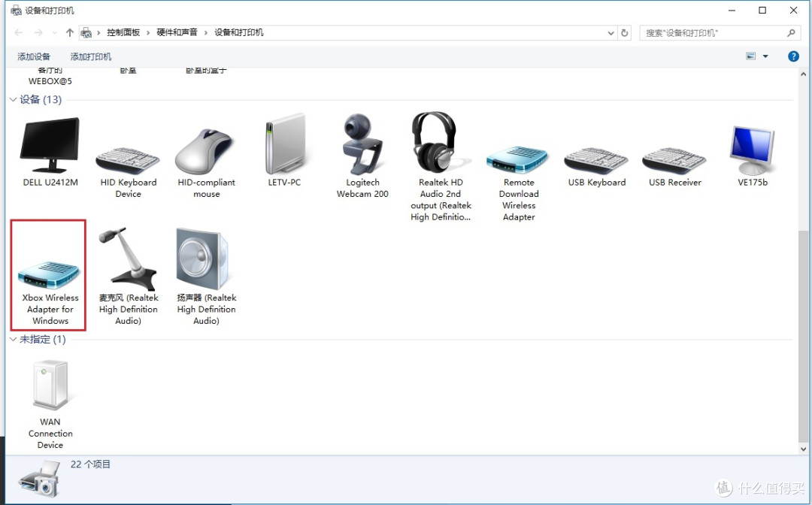Select the LETV-PC computer device
Viewport: 812px width, 505px height.
[284, 150]
